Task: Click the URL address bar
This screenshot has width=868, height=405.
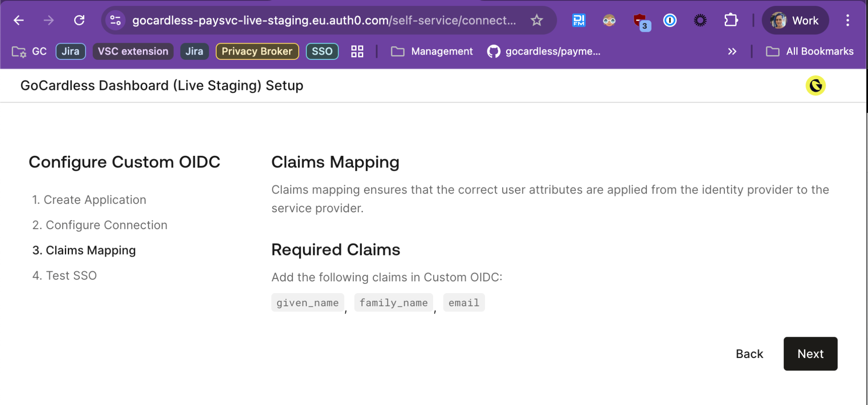Action: point(324,20)
